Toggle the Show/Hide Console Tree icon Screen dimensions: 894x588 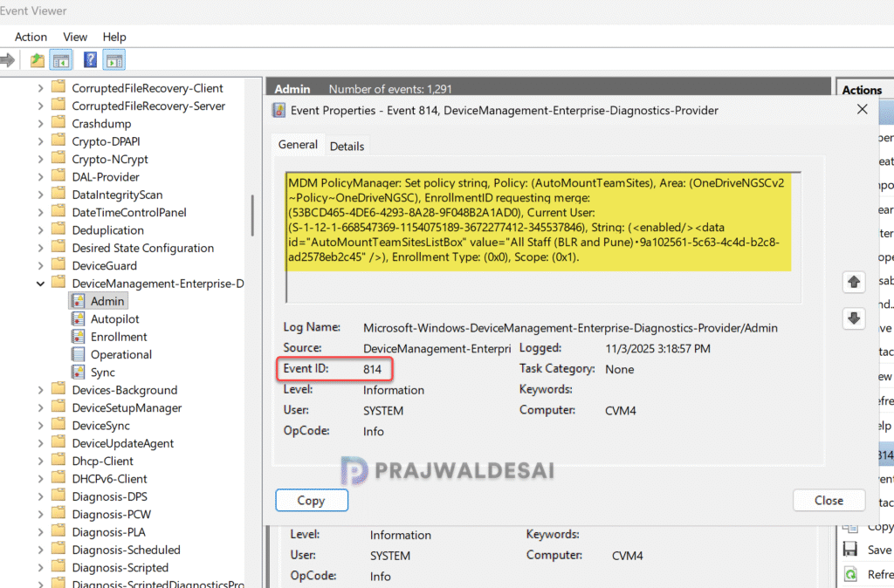pos(61,60)
